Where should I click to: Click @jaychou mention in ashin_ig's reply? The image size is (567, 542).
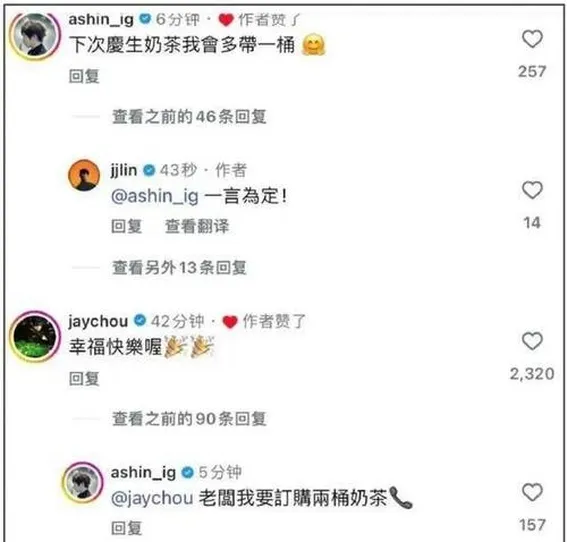point(152,499)
